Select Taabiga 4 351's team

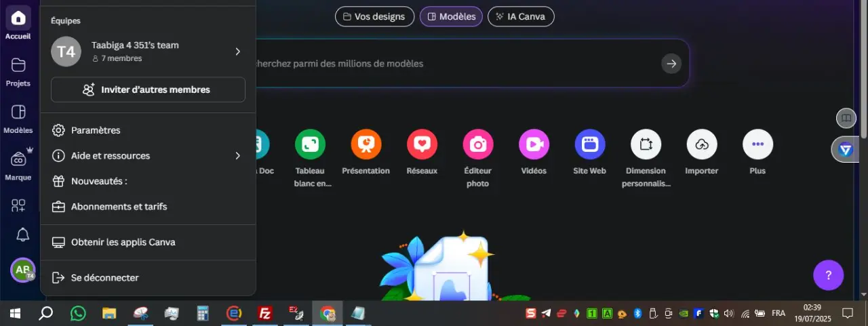click(148, 52)
